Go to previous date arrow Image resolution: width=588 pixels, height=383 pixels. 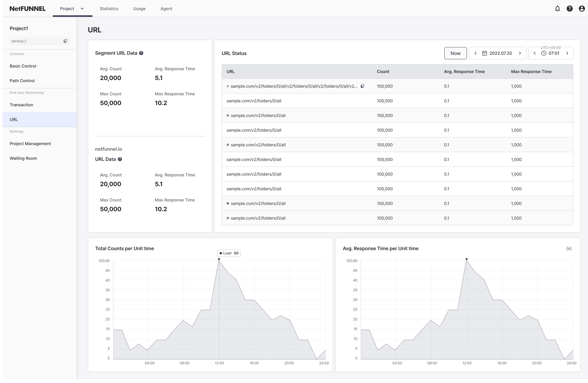[x=475, y=53]
